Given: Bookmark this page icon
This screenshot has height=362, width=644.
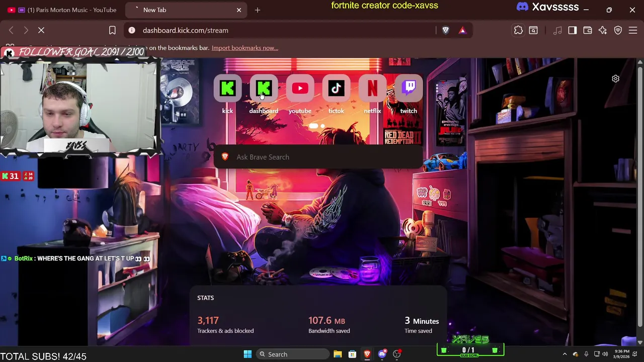Looking at the screenshot, I should (x=112, y=30).
